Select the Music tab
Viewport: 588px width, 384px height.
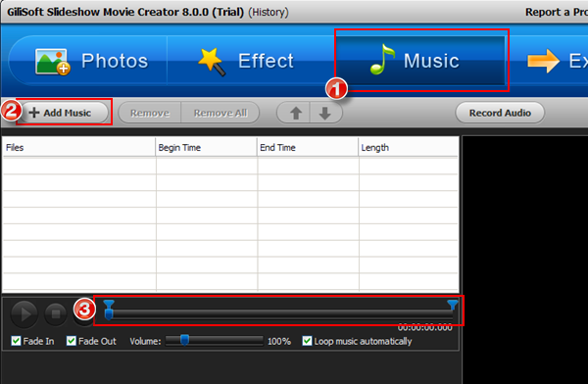click(x=420, y=61)
